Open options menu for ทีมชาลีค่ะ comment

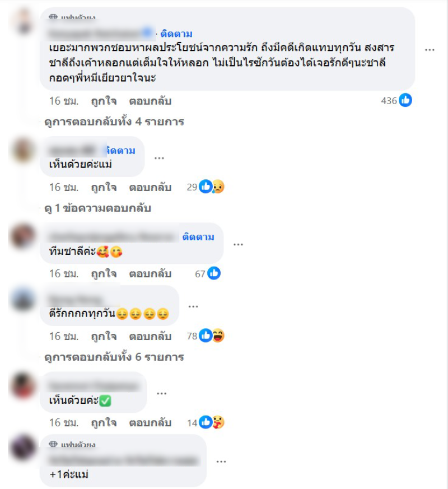point(238,244)
